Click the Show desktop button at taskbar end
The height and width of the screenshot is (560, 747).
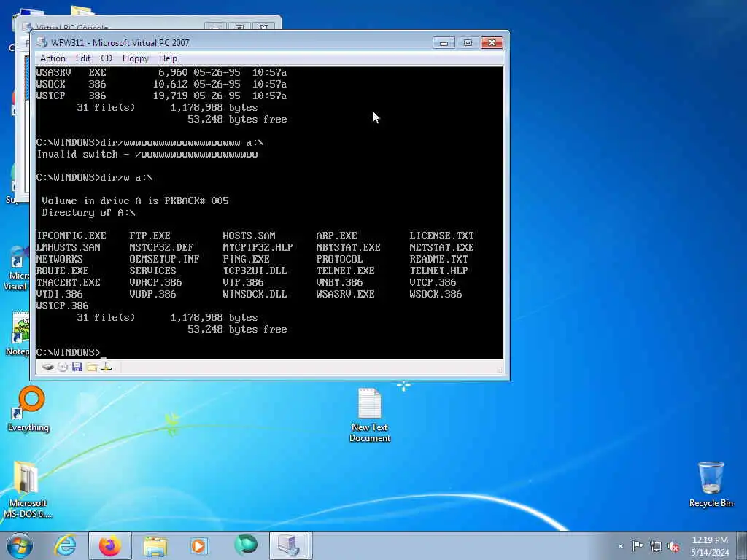coord(743,545)
